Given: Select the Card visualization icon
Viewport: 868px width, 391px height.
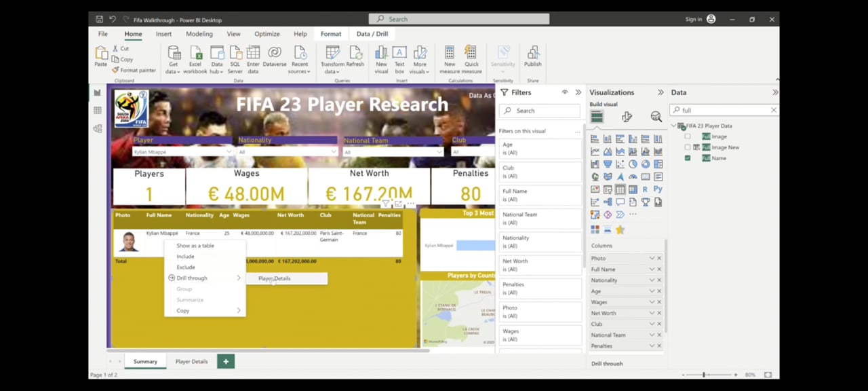Looking at the screenshot, I should (646, 176).
